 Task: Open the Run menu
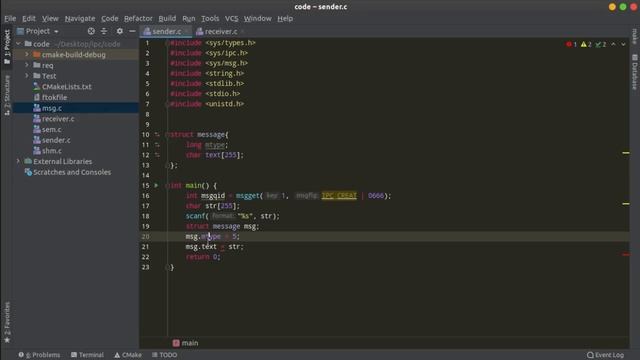(189, 18)
